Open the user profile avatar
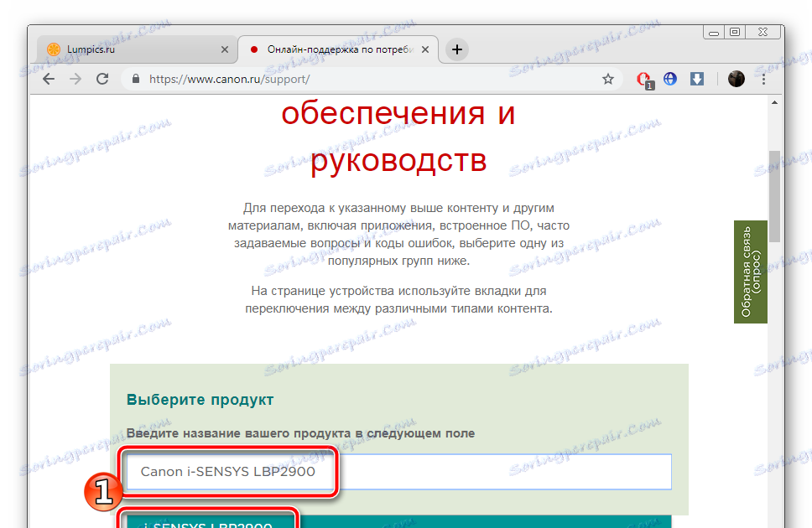This screenshot has height=528, width=812. 736,79
